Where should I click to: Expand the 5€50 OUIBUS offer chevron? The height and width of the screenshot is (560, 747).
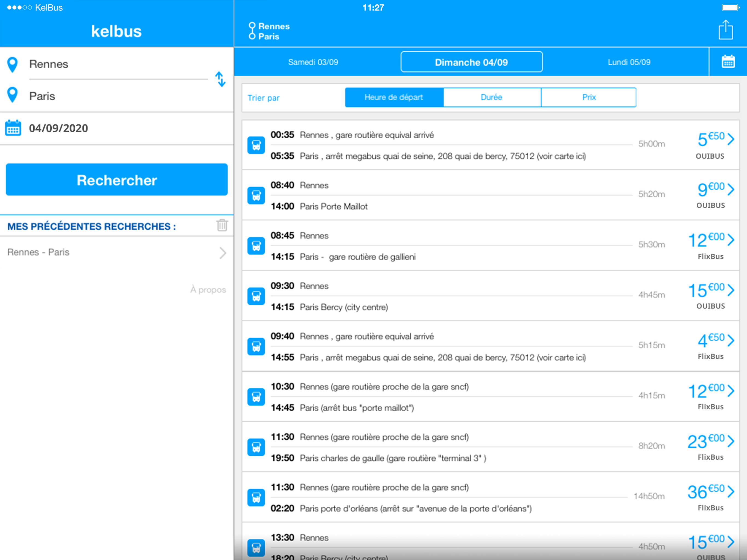pyautogui.click(x=731, y=139)
